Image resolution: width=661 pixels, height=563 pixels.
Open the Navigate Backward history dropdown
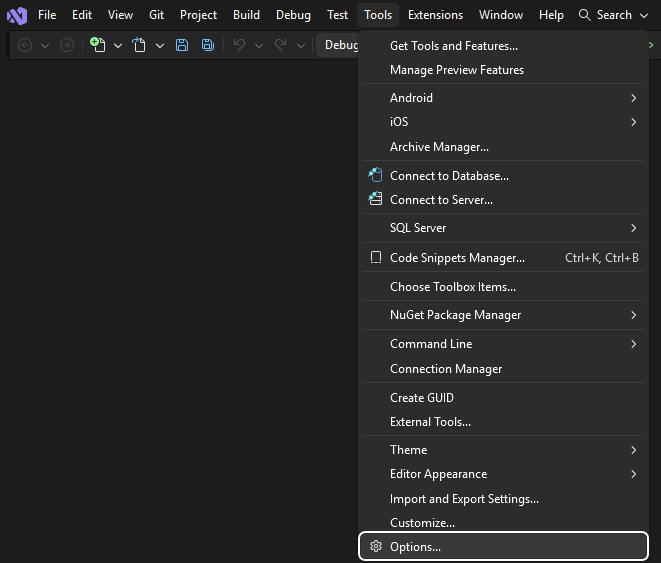(x=45, y=45)
